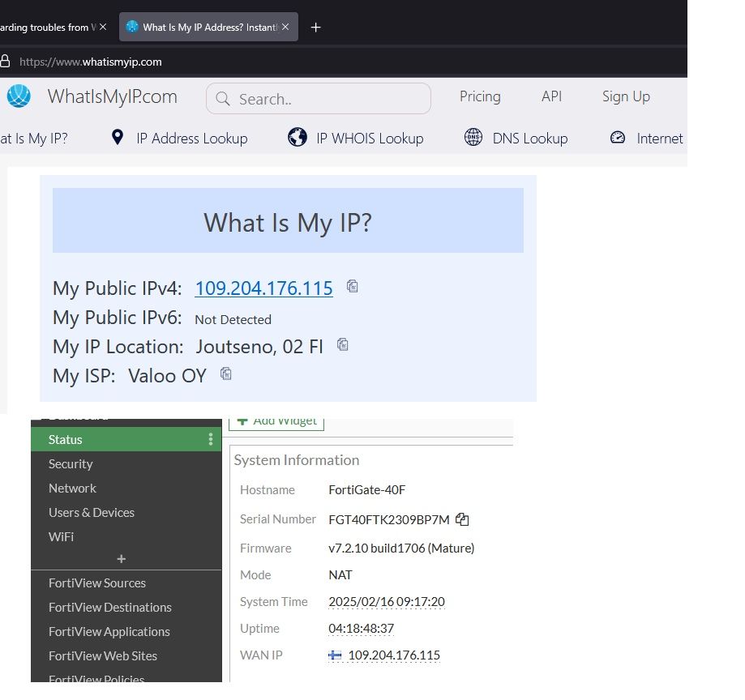Image resolution: width=745 pixels, height=700 pixels.
Task: Click the System Time value
Action: pos(386,602)
